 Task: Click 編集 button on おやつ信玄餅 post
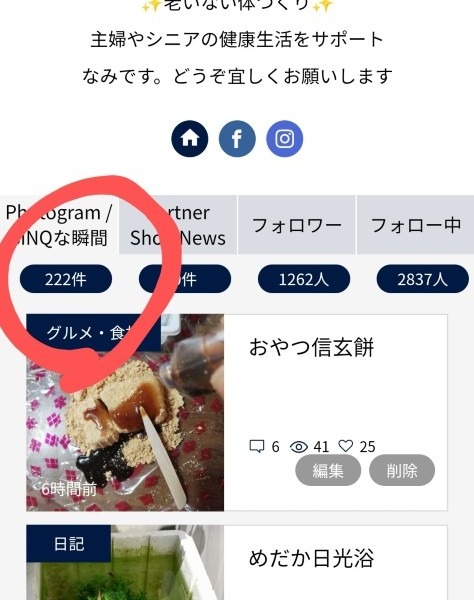coord(328,470)
